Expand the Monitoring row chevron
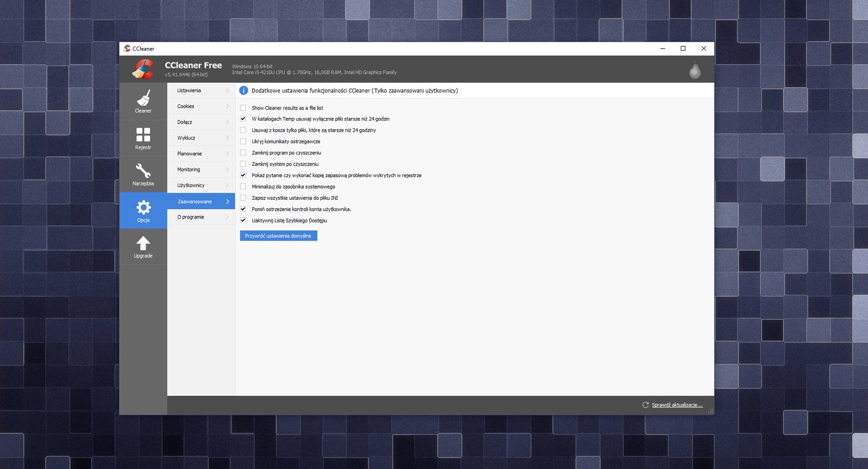 tap(227, 169)
